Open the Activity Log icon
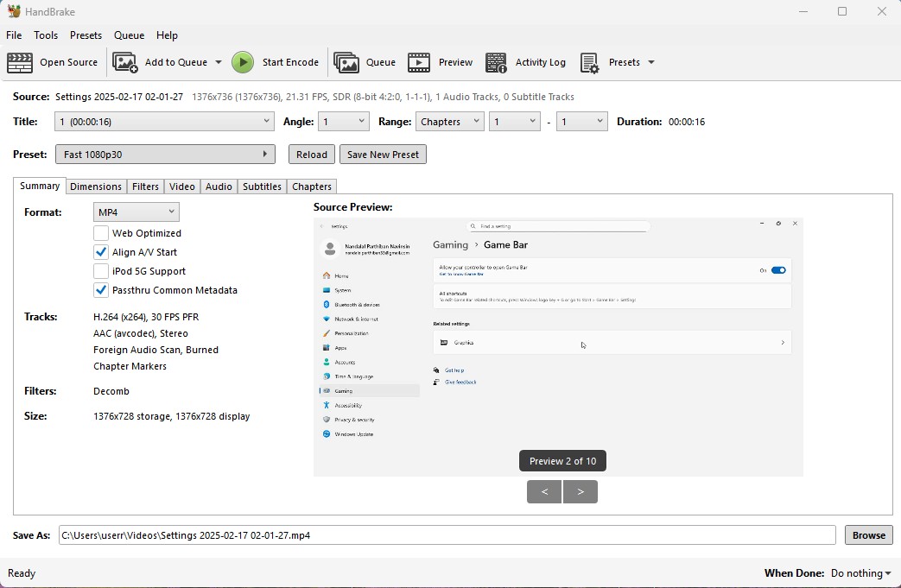The image size is (901, 588). [x=496, y=62]
